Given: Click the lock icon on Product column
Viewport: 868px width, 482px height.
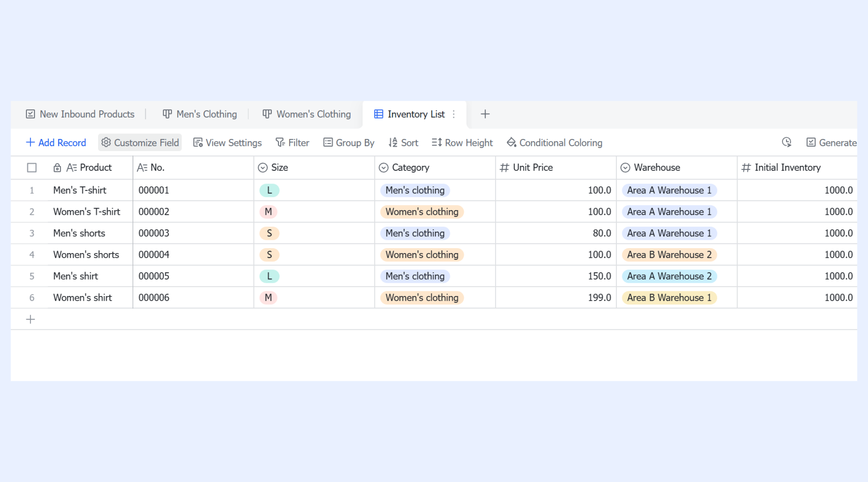Looking at the screenshot, I should tap(57, 167).
